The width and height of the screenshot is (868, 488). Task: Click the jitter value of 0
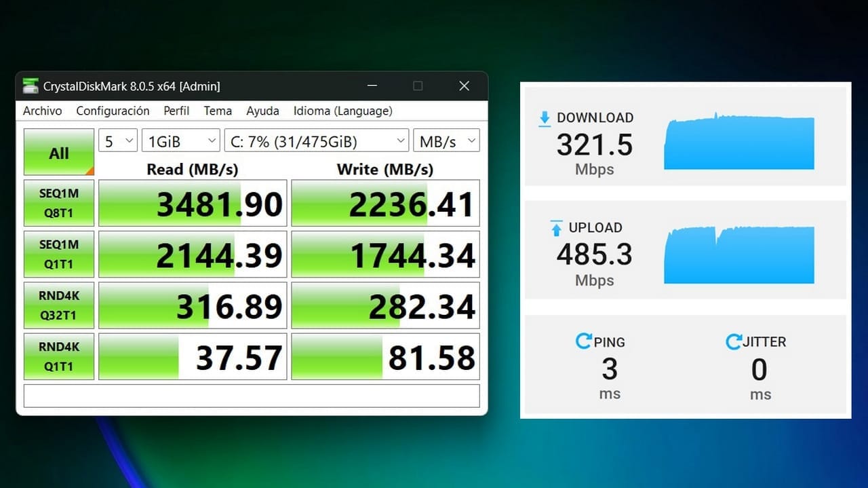[759, 370]
